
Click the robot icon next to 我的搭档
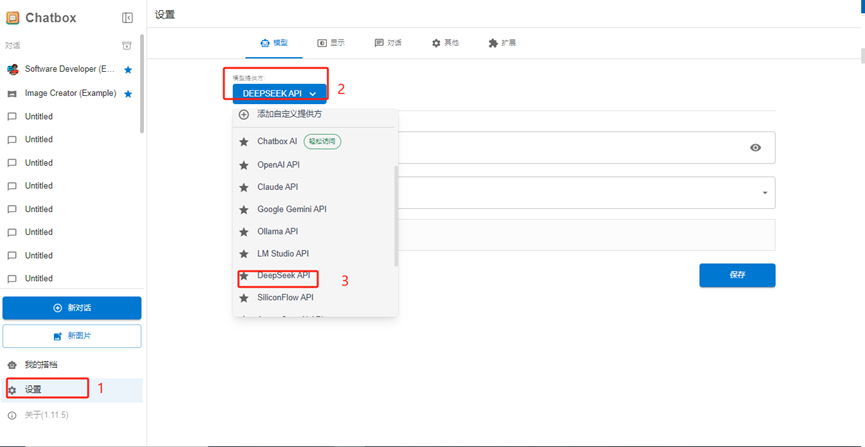click(12, 365)
